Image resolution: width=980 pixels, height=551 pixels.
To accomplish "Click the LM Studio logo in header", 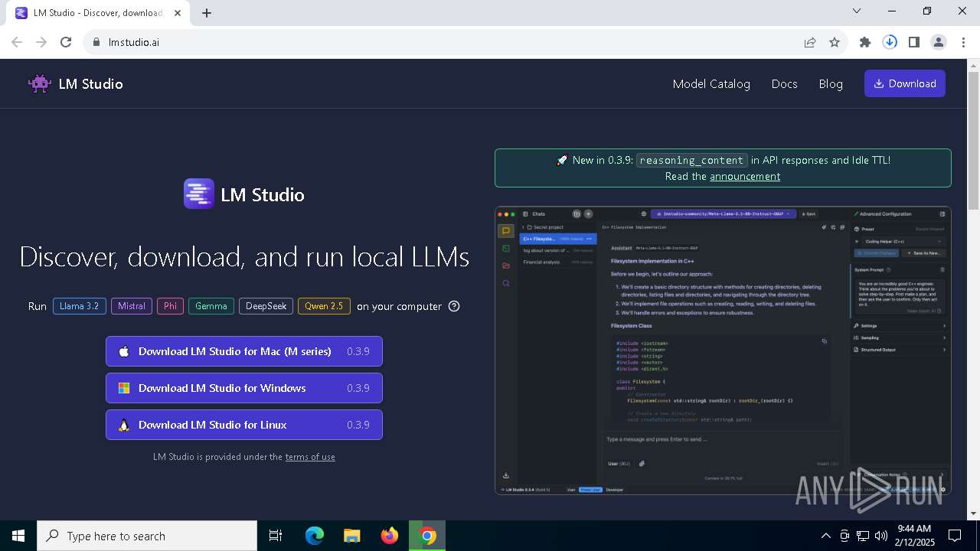I will click(x=75, y=83).
